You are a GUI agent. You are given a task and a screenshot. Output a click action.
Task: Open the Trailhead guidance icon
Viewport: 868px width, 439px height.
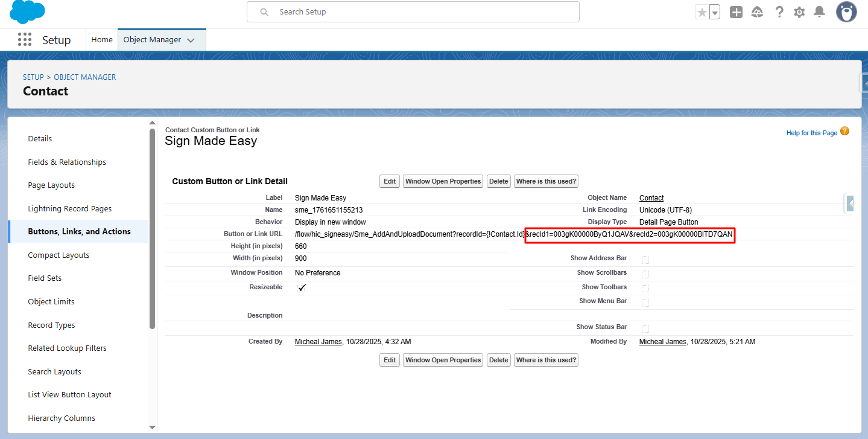tap(757, 12)
